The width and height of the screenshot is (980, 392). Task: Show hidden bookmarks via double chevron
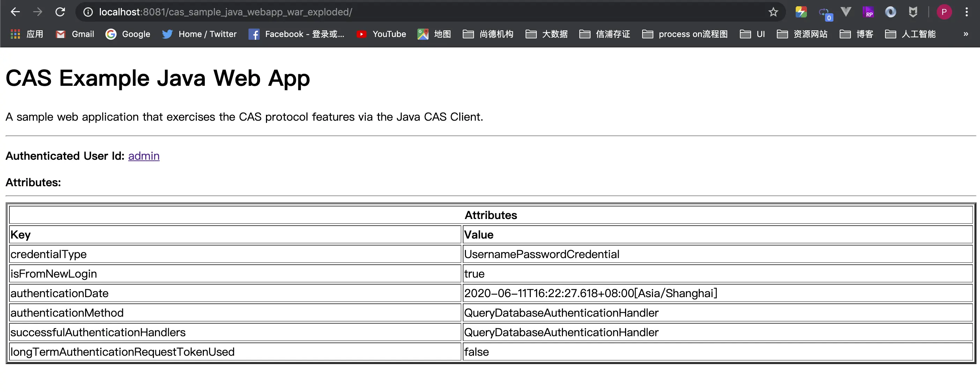point(966,34)
